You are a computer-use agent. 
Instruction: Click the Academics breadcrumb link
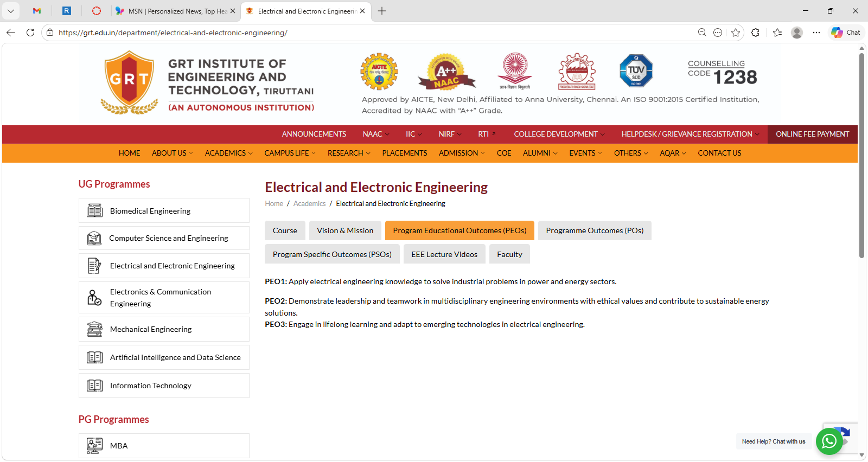(309, 204)
